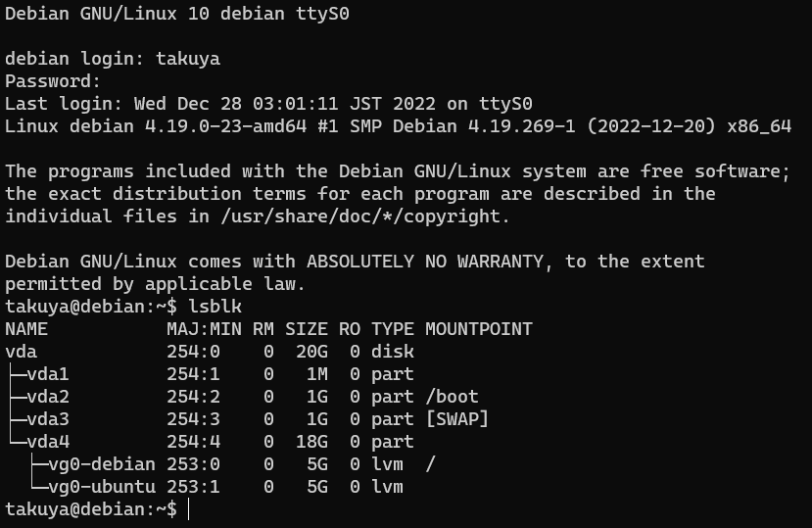This screenshot has height=528, width=812.
Task: Click the 'vda3' partition name
Action: click(x=48, y=419)
